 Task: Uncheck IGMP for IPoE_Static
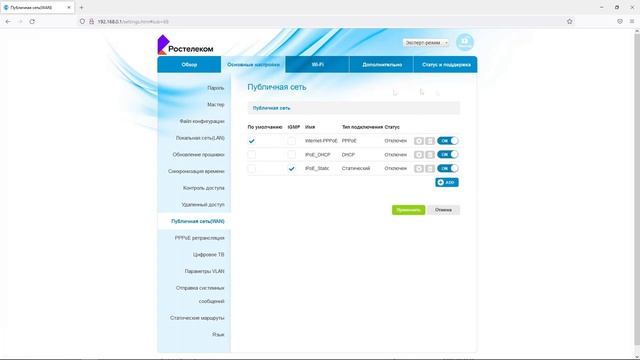tap(291, 169)
